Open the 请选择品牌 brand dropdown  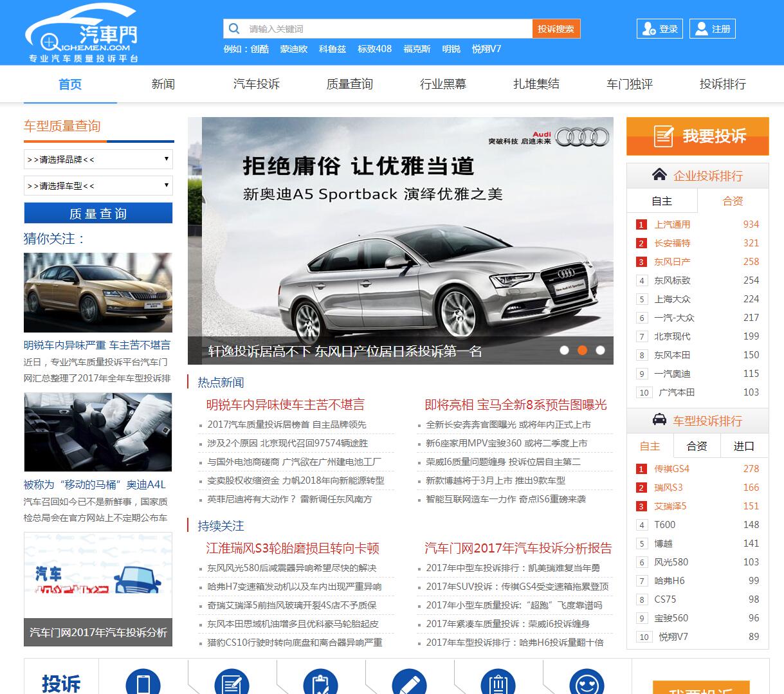[x=98, y=159]
